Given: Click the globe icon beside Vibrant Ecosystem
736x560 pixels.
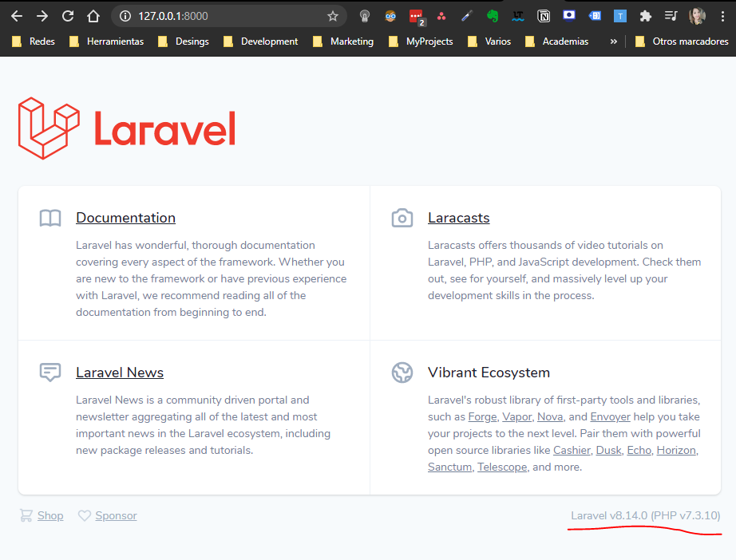Looking at the screenshot, I should click(402, 373).
